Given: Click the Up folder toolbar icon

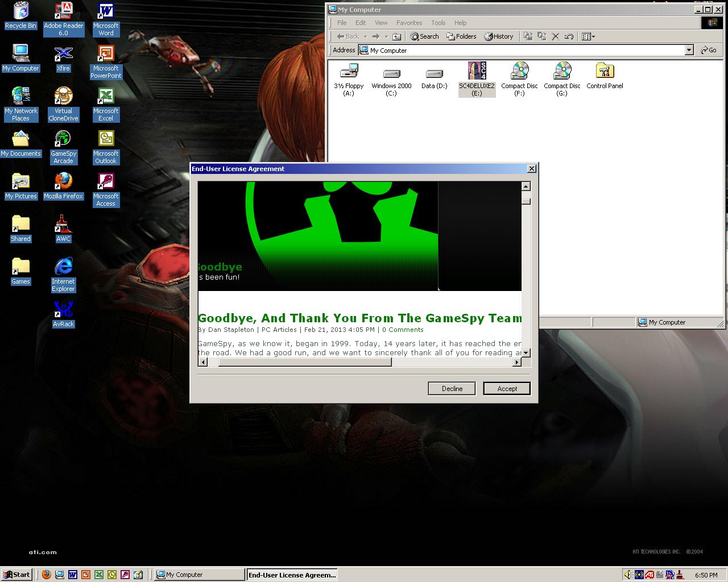Looking at the screenshot, I should pyautogui.click(x=397, y=36).
